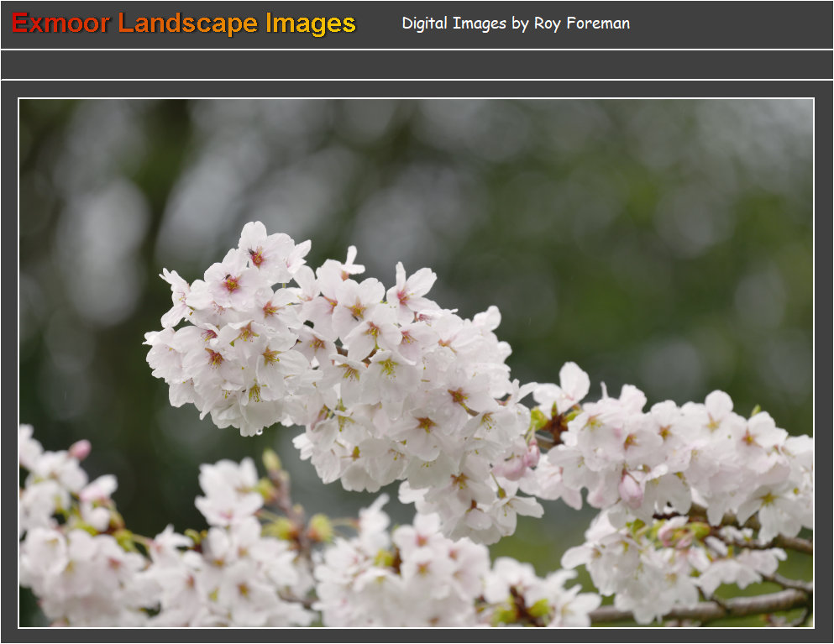834x644 pixels.
Task: Click the pink bud at photo's left edge
Action: pyautogui.click(x=80, y=450)
